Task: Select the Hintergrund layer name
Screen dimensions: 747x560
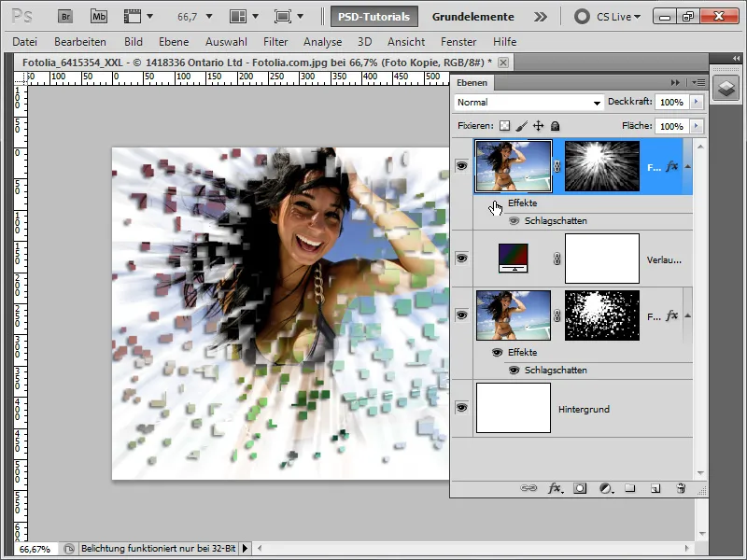Action: point(584,409)
